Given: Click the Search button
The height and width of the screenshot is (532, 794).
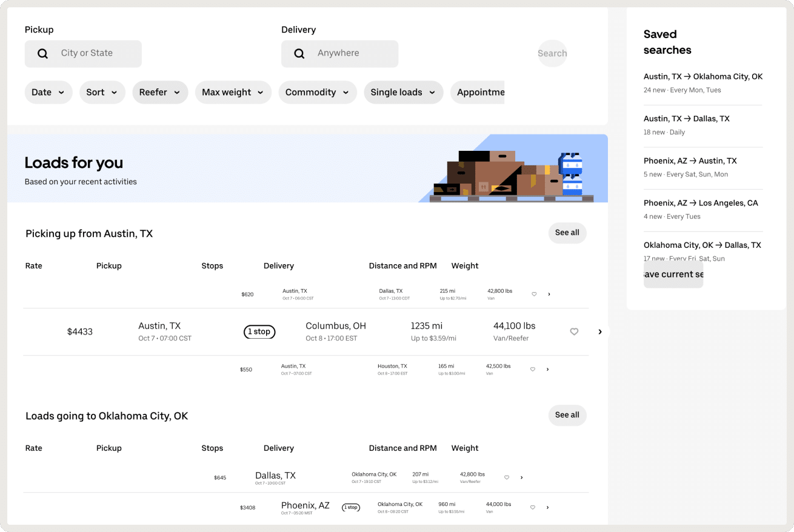Looking at the screenshot, I should (x=552, y=53).
